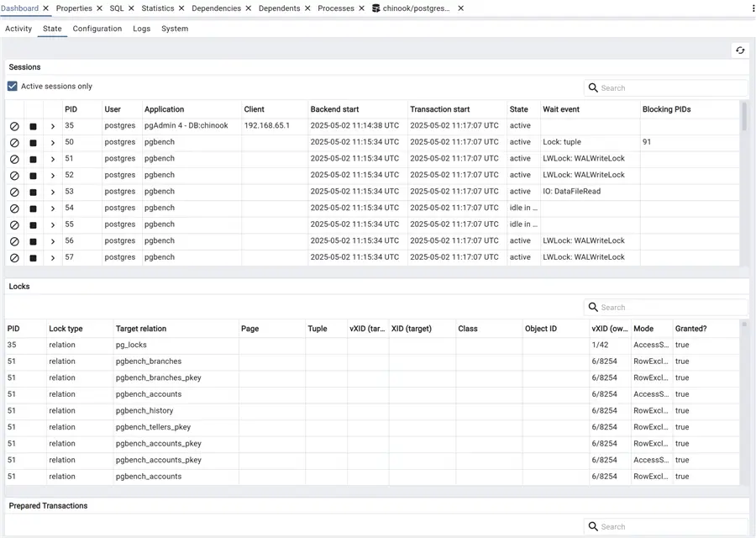Open the Configuration tab
The height and width of the screenshot is (538, 756).
point(97,28)
